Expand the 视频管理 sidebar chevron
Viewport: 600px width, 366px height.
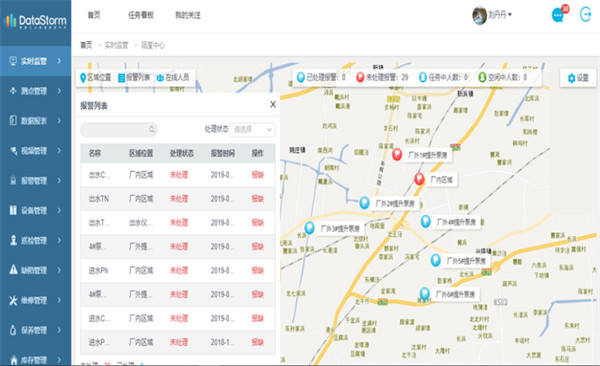[59, 150]
